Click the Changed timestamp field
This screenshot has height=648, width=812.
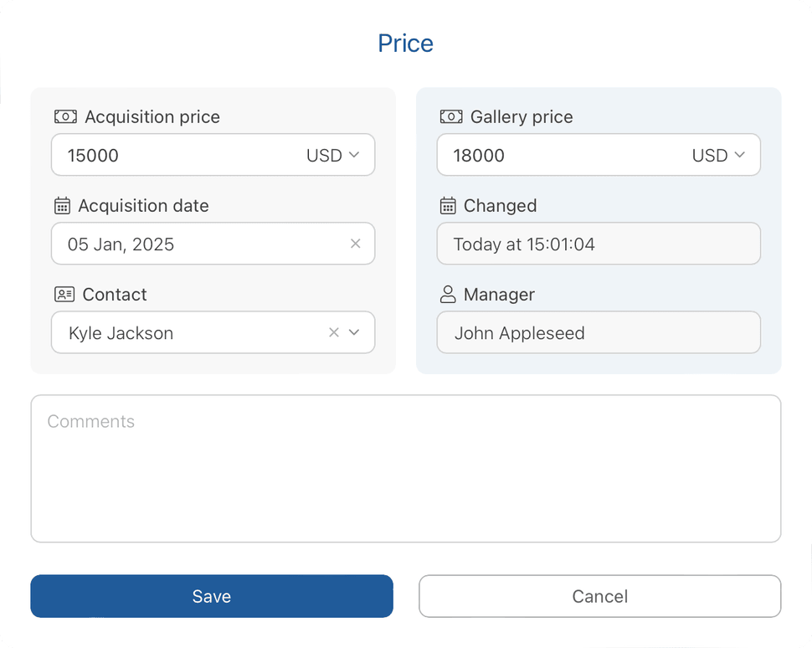pos(599,244)
